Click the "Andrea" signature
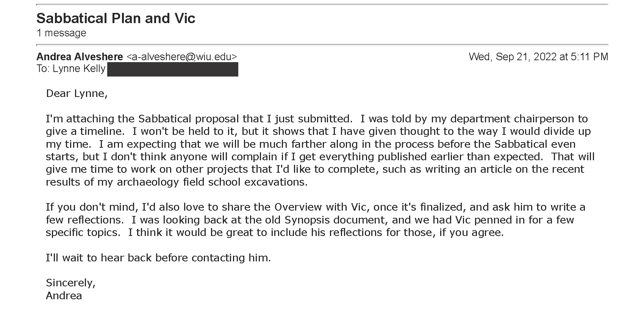644x311 pixels. [64, 296]
